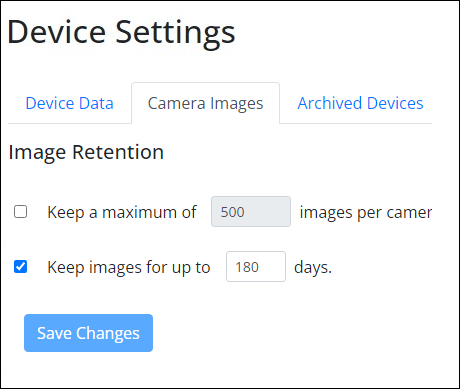Screen dimensions: 460x389
Task: Uncheck the Keep images for up to checkbox
Action: click(21, 267)
